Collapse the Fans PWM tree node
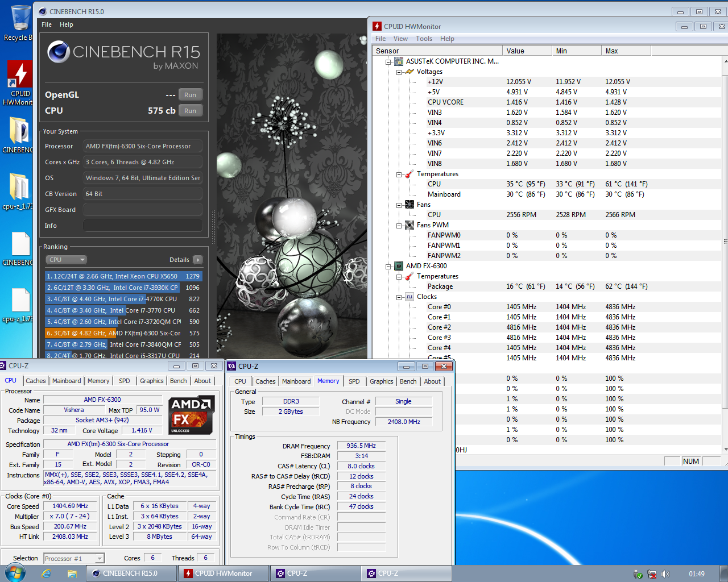This screenshot has width=728, height=582. click(399, 226)
